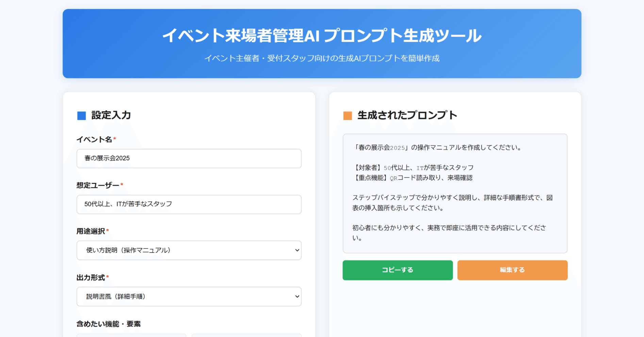
Task: Open the 用途選択 dropdown
Action: 189,250
